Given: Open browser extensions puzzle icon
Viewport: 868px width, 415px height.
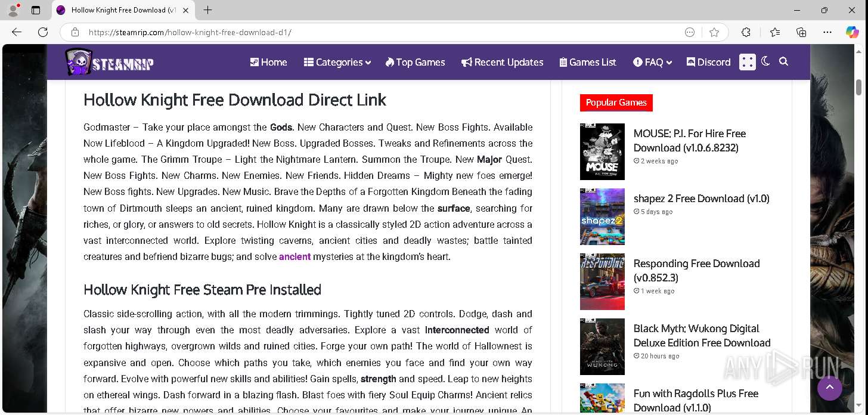Looking at the screenshot, I should click(x=746, y=32).
